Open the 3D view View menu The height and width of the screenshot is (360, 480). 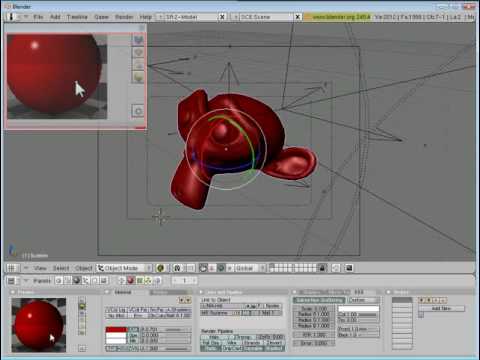click(x=40, y=268)
